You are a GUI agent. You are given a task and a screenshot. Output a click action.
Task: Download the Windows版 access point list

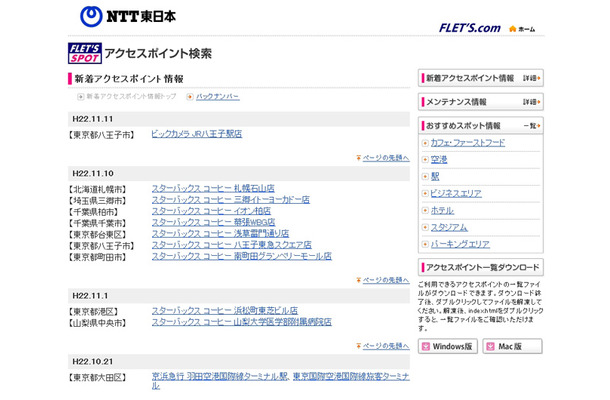[448, 346]
